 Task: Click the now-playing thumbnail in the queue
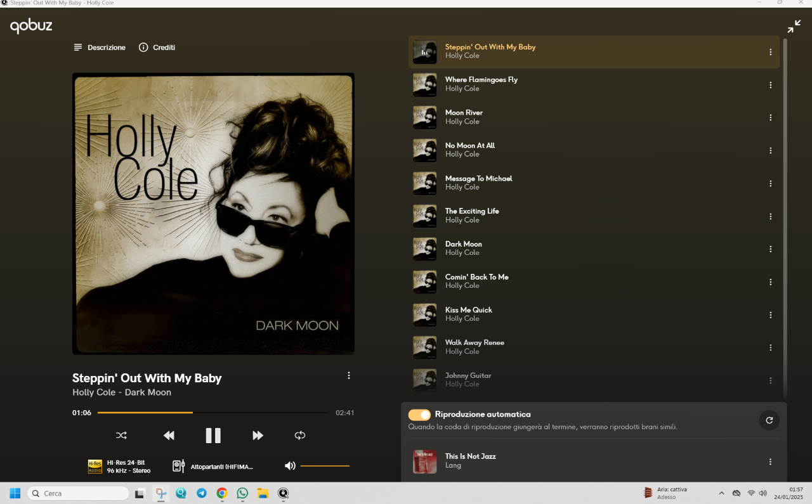425,52
